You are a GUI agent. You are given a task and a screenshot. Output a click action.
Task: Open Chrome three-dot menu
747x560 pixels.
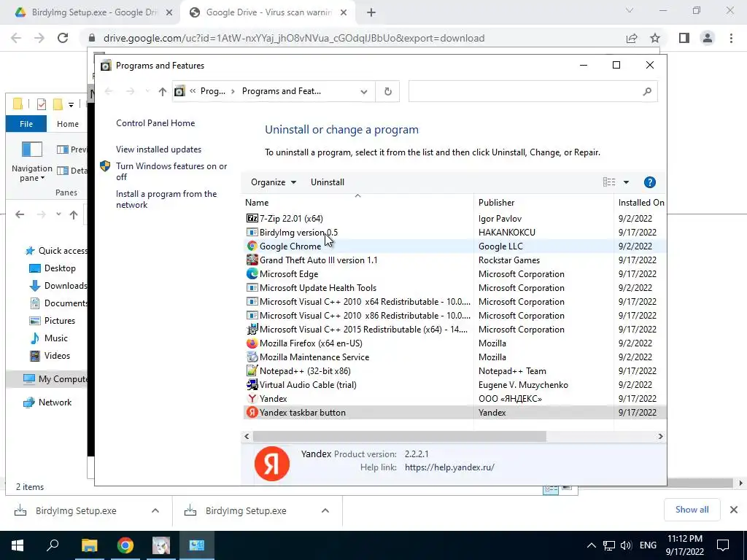[x=731, y=38]
